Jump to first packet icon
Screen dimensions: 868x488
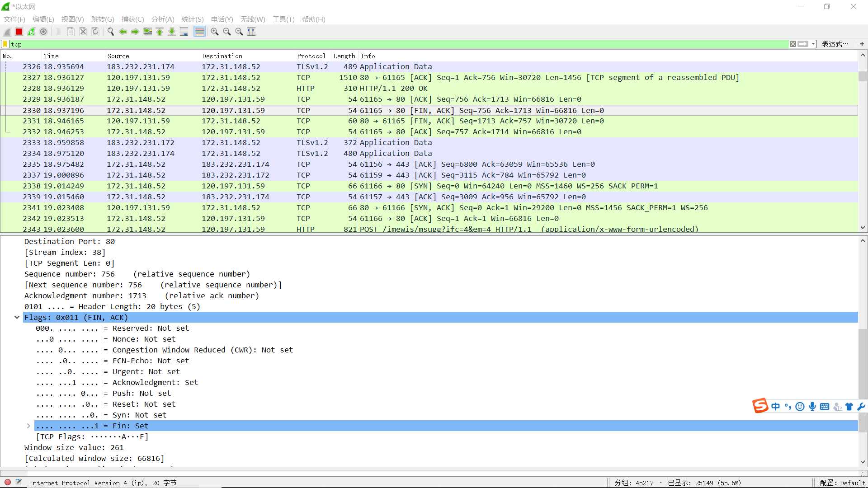coord(160,32)
